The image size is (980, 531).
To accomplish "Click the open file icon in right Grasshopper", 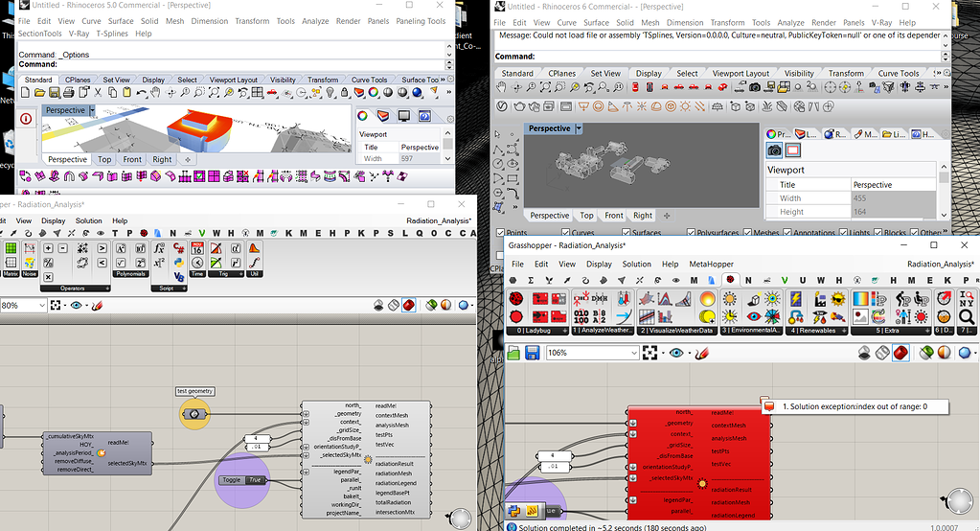I will point(513,354).
